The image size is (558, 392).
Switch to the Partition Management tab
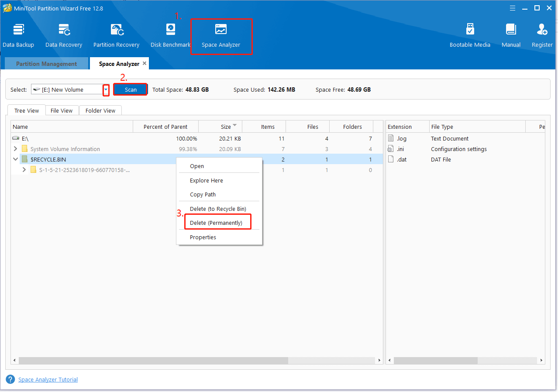pyautogui.click(x=46, y=64)
